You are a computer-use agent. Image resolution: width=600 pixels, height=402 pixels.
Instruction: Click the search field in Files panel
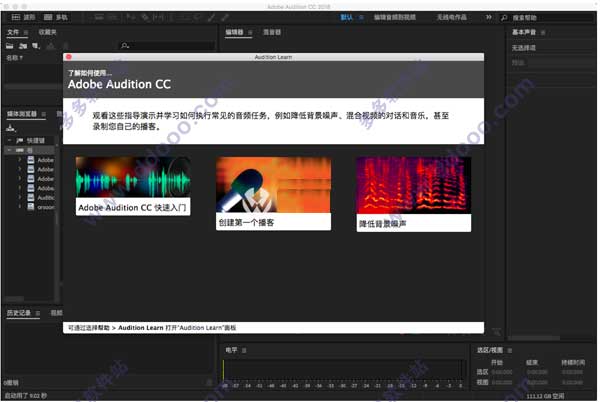(167, 46)
